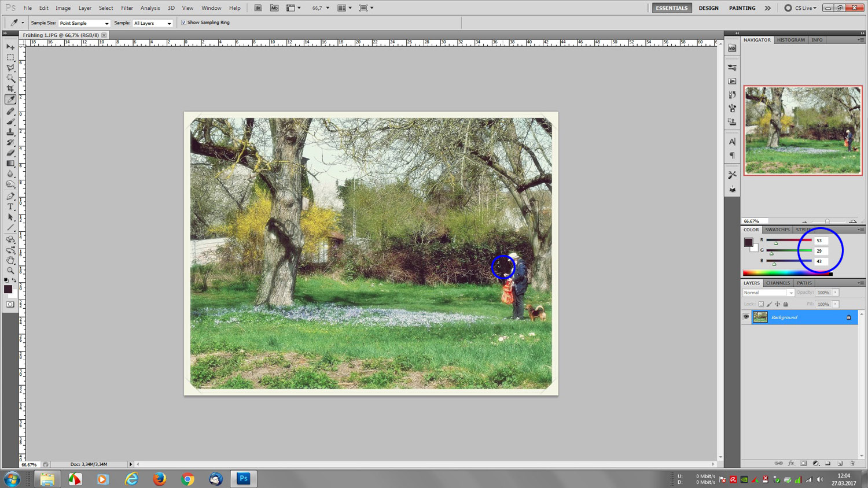Viewport: 868px width, 488px height.
Task: Open the layer blend mode Normal dropdown
Action: (768, 293)
